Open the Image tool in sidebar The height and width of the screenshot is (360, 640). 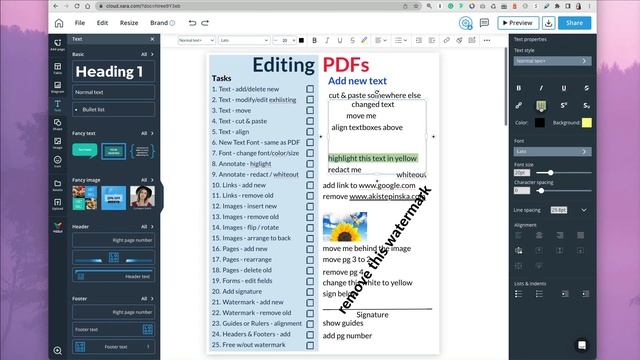(58, 143)
